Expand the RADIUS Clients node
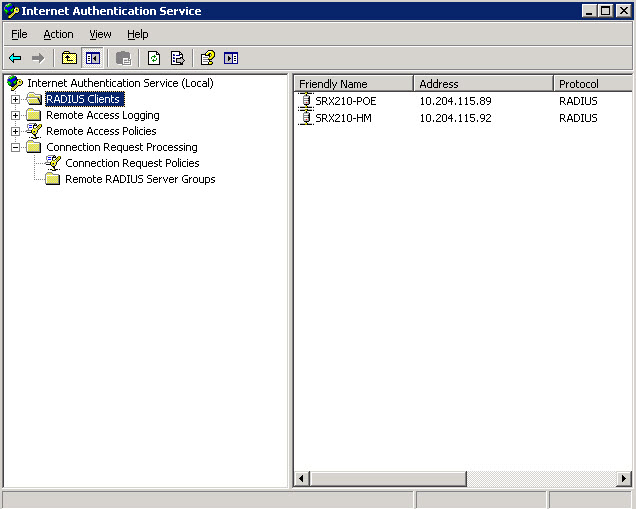The image size is (636, 509). pos(15,99)
